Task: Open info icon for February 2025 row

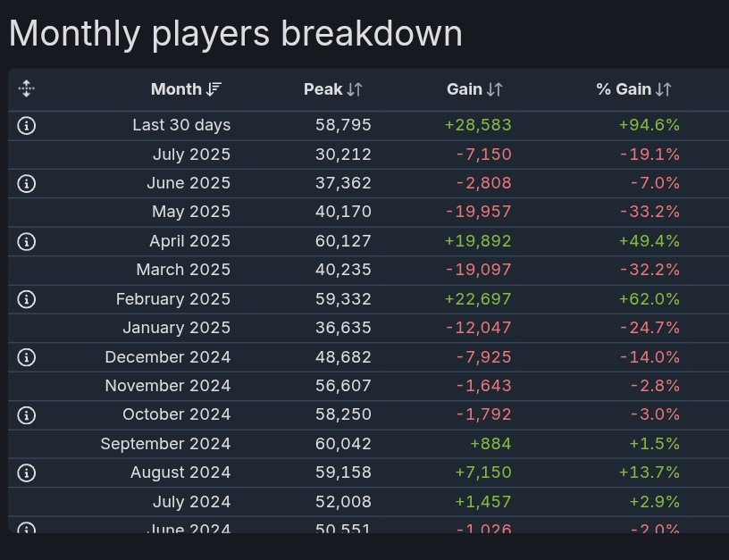Action: tap(27, 300)
